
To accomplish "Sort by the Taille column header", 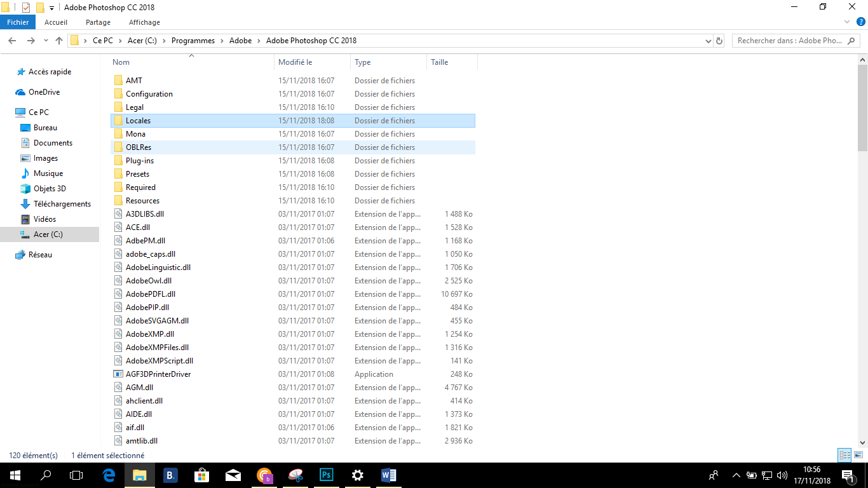I will 452,62.
